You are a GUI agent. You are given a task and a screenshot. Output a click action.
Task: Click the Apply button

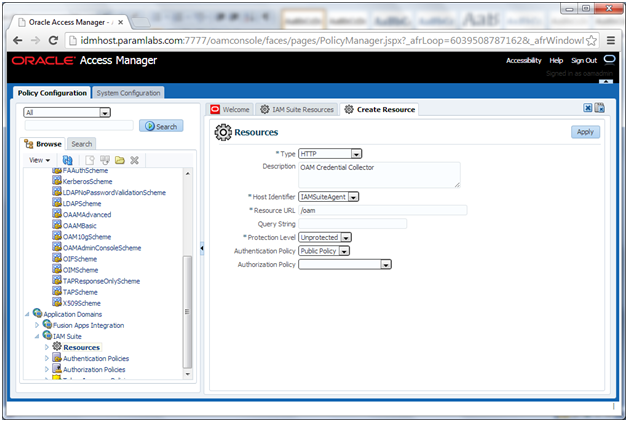585,132
